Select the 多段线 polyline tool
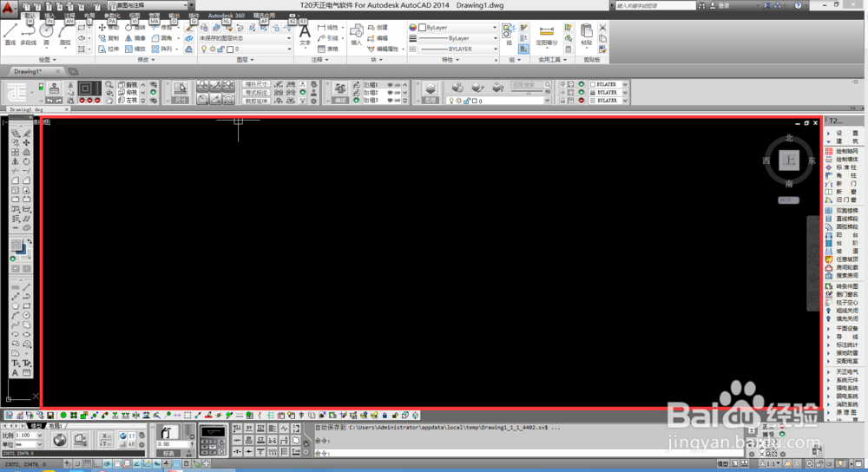The width and height of the screenshot is (868, 472). [29, 34]
